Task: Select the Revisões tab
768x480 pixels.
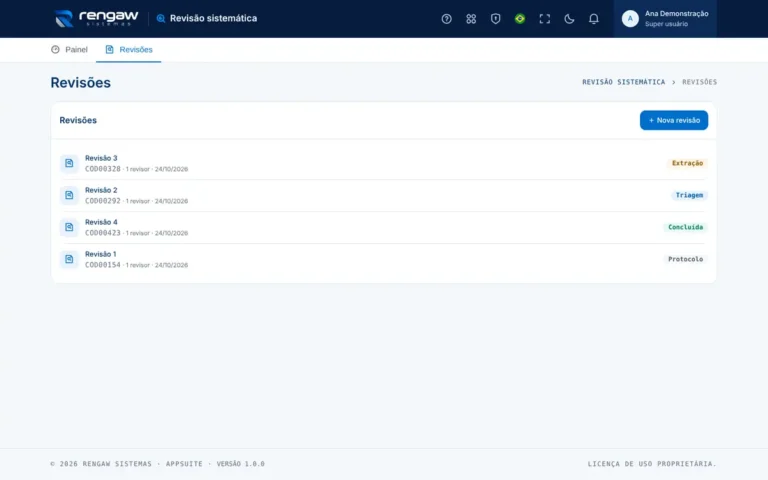Action: [128, 49]
